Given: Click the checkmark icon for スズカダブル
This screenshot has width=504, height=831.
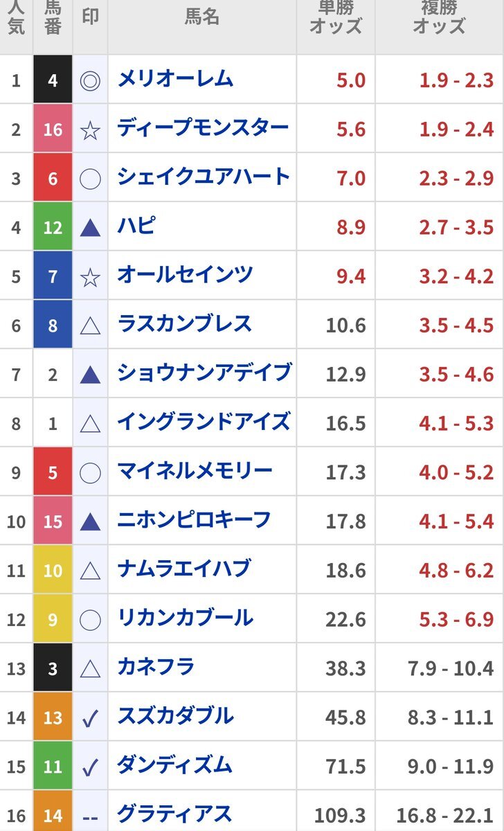Looking at the screenshot, I should [90, 718].
